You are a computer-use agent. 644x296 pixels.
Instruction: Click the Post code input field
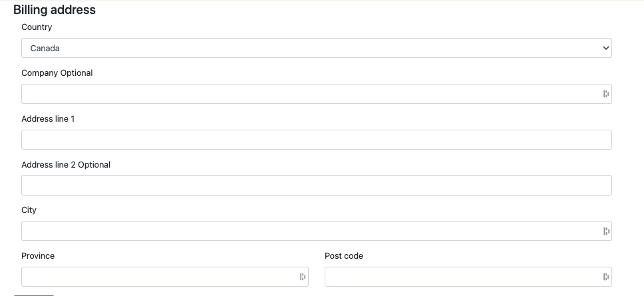coord(462,277)
